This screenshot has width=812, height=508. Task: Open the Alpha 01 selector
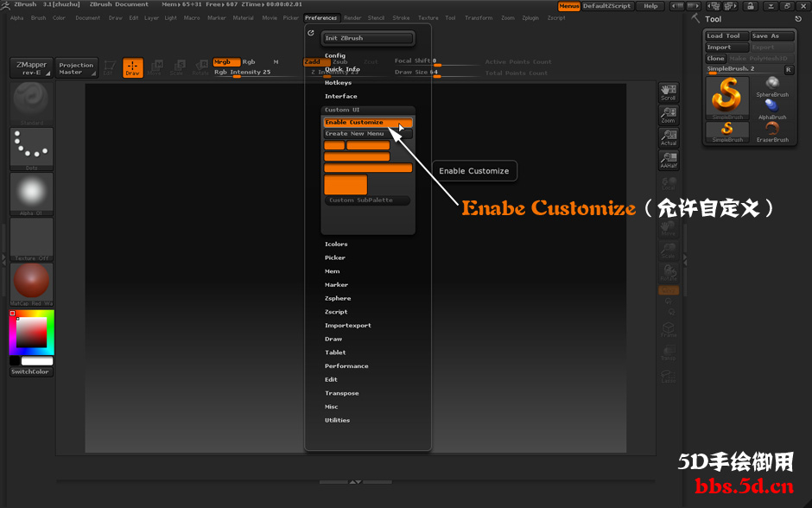pos(31,194)
